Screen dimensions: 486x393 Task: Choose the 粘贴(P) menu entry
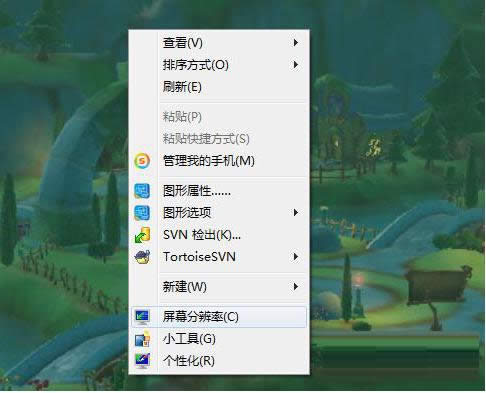[x=219, y=117]
